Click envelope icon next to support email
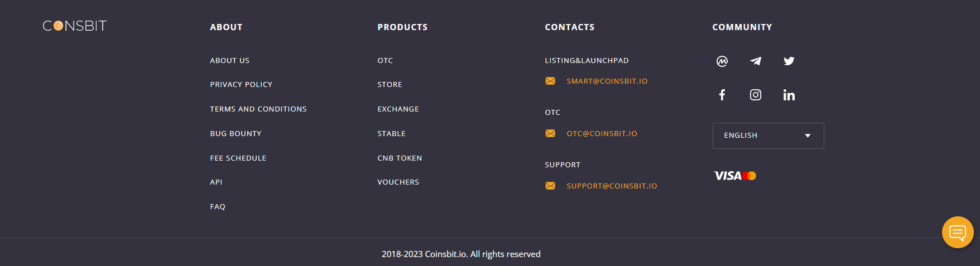 click(550, 186)
